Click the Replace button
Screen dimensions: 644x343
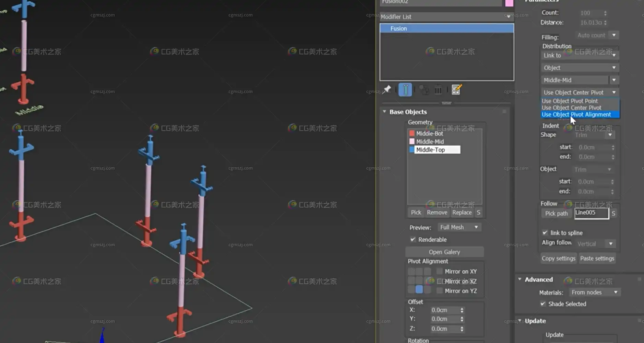[462, 213]
